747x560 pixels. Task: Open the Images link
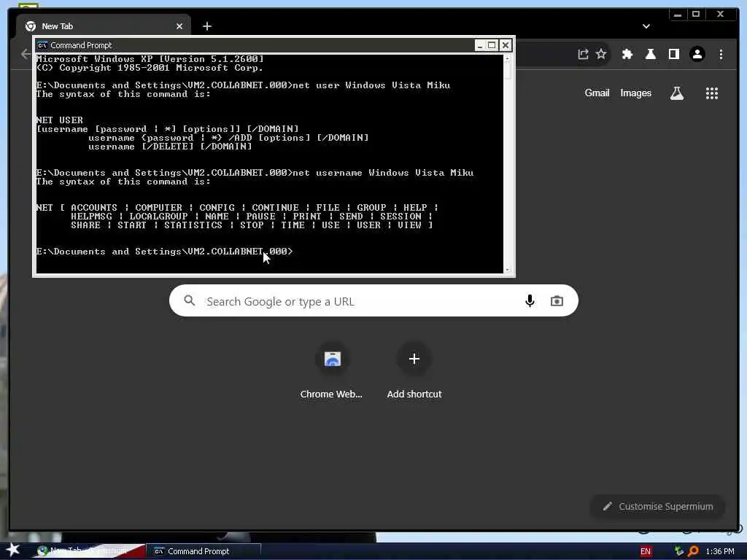[x=635, y=93]
